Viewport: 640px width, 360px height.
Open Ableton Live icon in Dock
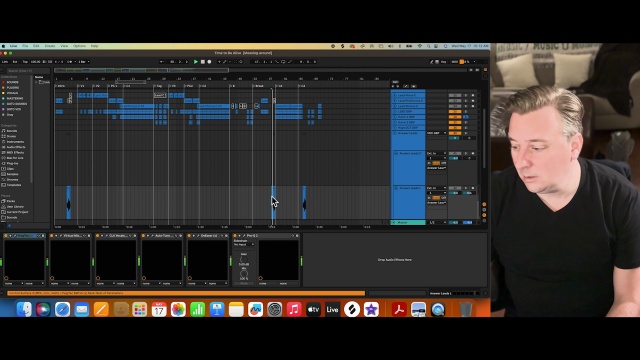click(x=332, y=309)
